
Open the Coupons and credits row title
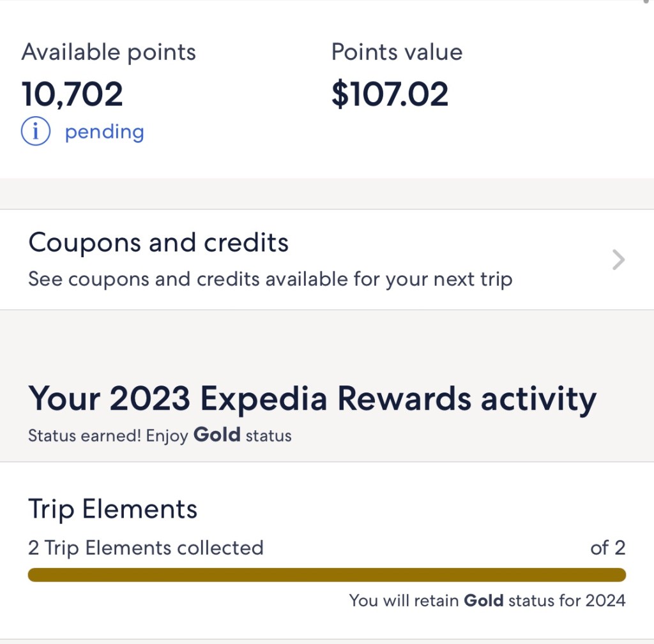(158, 243)
